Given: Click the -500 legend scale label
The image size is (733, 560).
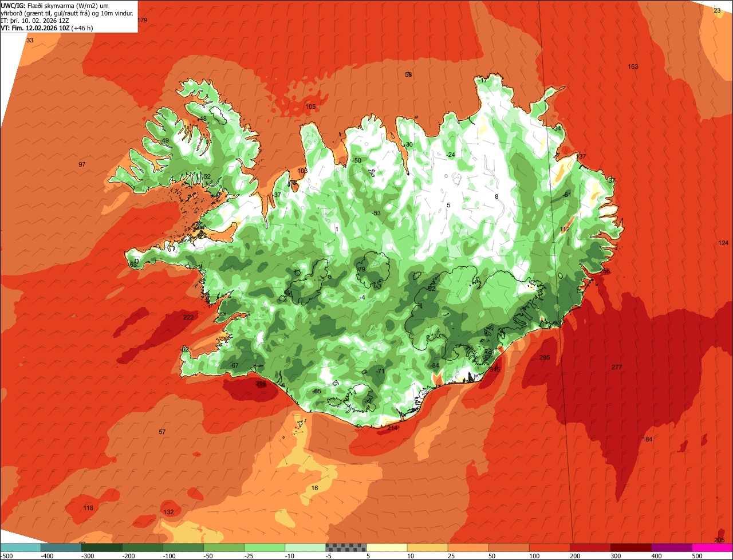Looking at the screenshot, I should (7, 556).
